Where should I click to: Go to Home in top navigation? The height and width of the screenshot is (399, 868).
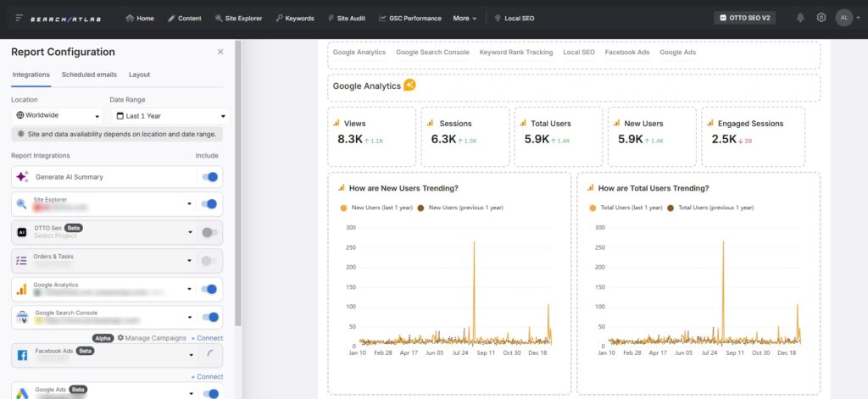pos(140,19)
